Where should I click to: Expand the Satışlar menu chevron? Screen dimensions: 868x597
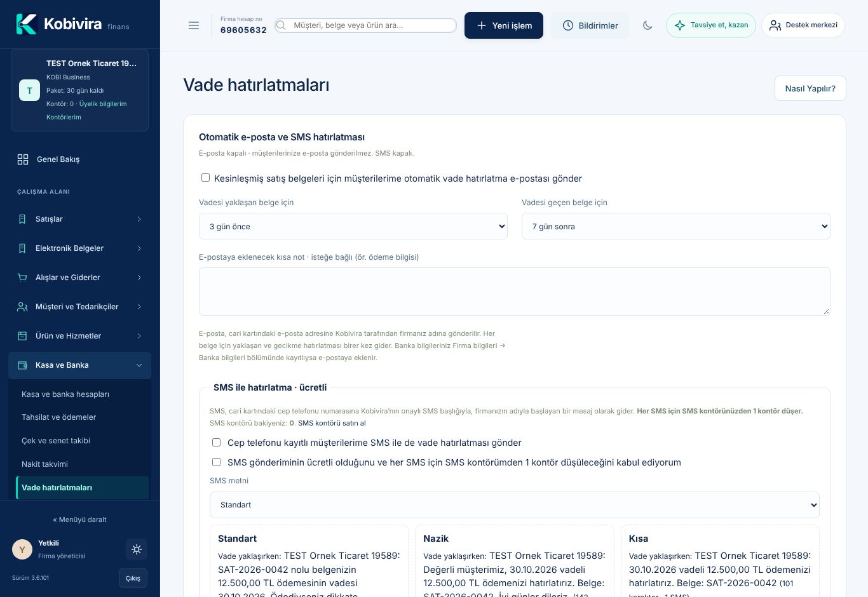pos(139,219)
